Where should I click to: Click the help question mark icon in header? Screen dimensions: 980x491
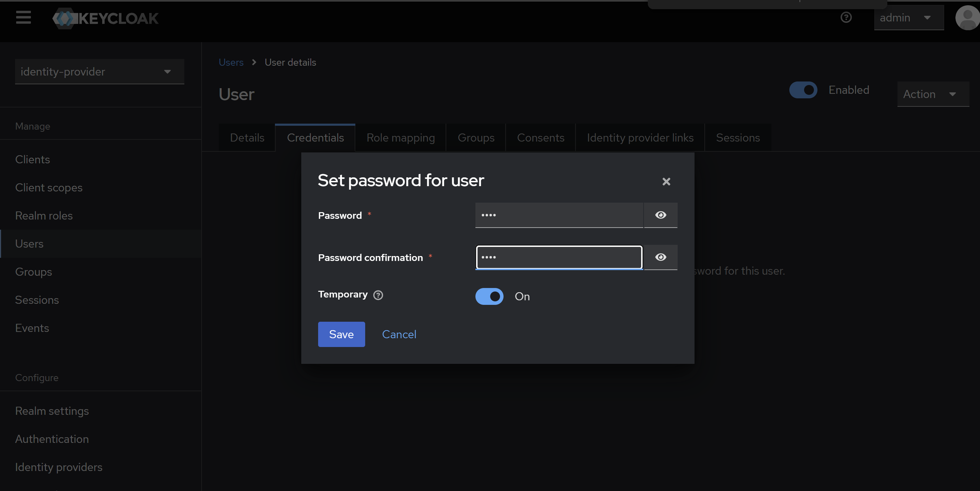(x=846, y=18)
